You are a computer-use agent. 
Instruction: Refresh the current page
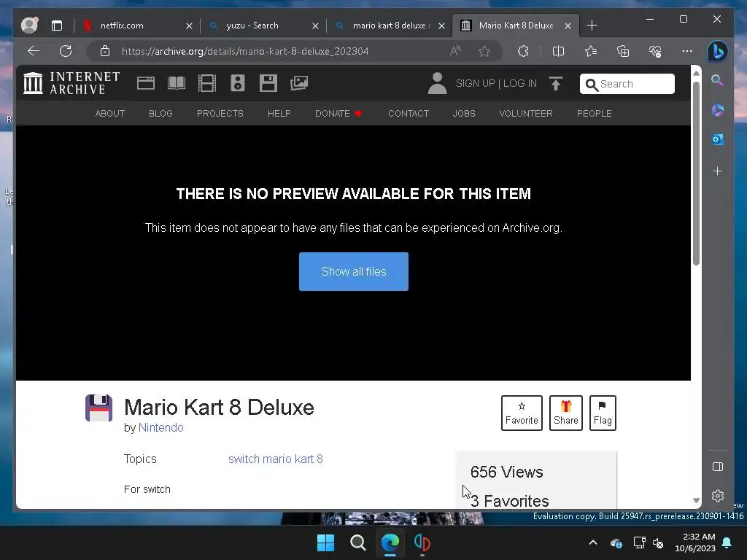(66, 51)
